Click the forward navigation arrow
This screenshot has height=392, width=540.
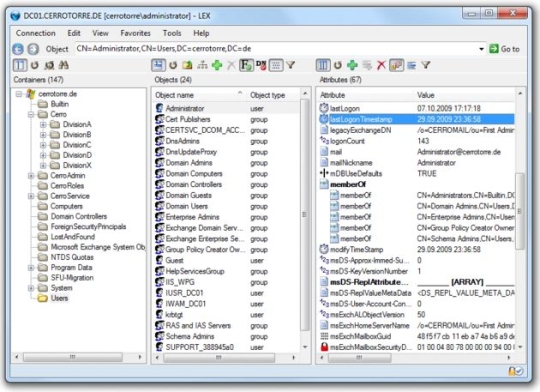(x=33, y=49)
